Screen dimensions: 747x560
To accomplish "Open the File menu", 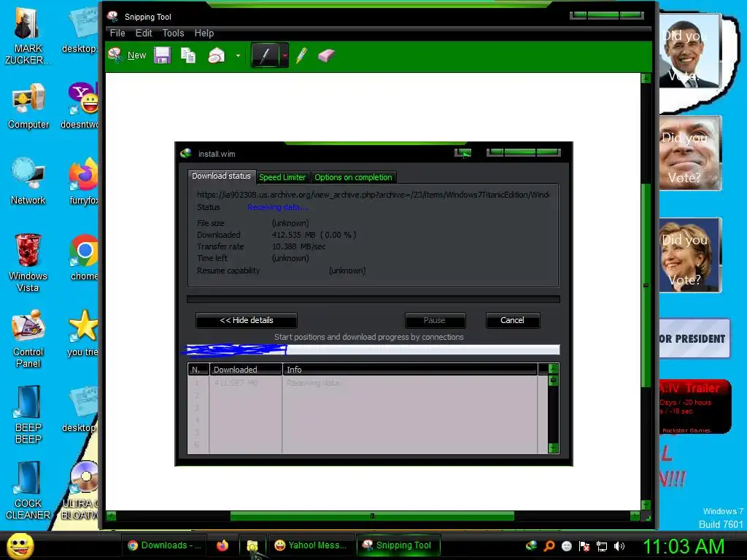I will click(x=117, y=33).
